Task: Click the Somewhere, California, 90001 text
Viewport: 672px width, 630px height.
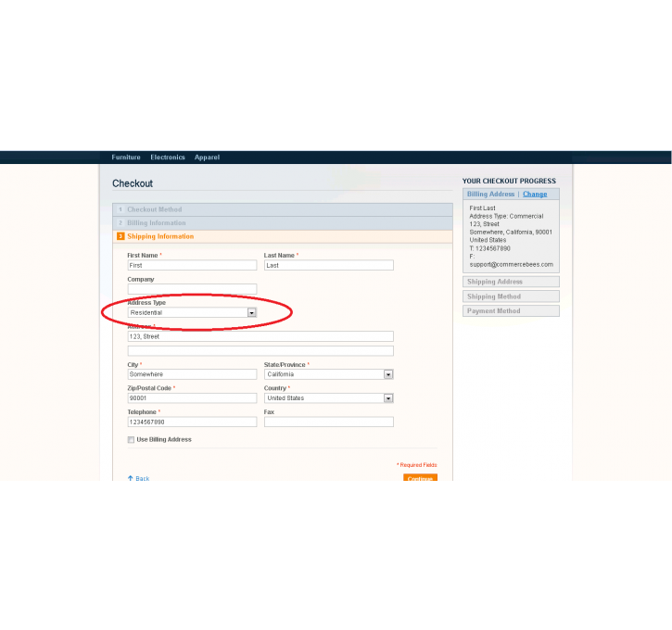Action: 511,233
